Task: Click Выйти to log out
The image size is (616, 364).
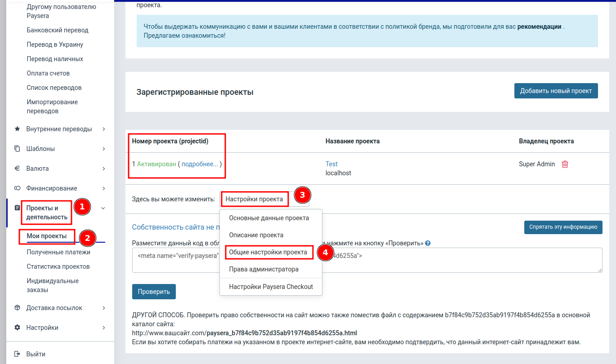Action: click(x=36, y=354)
